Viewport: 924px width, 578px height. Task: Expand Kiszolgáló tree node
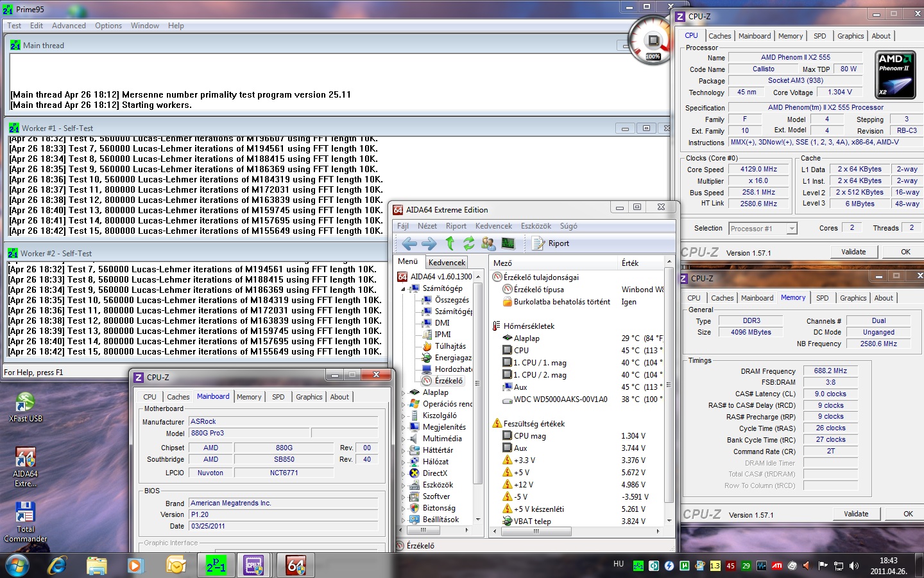click(x=404, y=416)
